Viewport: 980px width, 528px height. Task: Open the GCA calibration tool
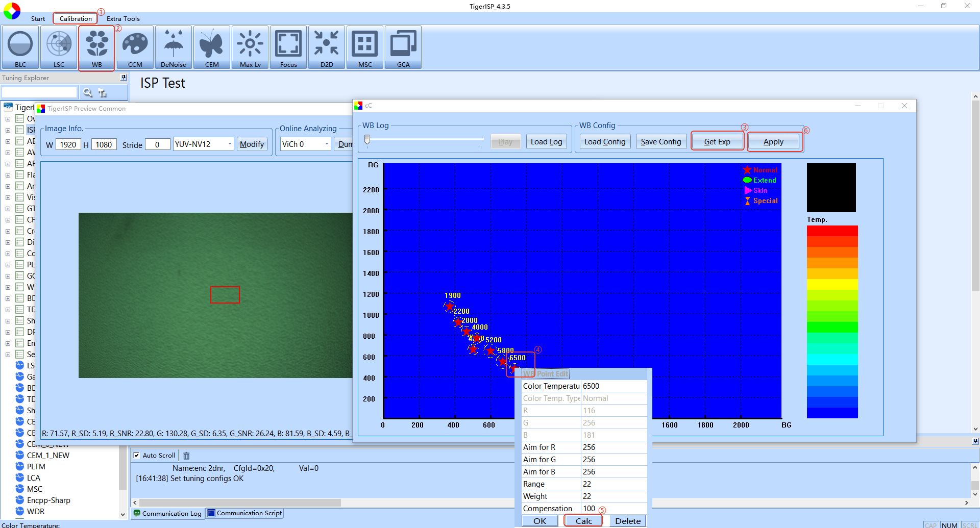tap(403, 47)
